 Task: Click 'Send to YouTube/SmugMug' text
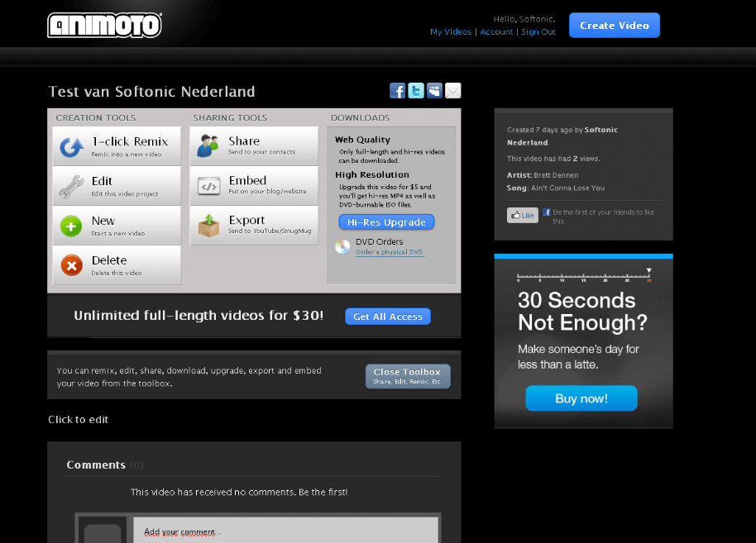coord(270,231)
